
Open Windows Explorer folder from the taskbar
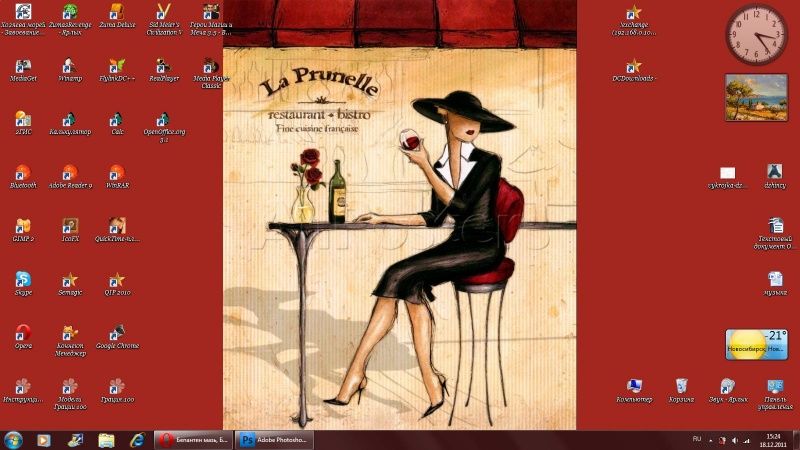click(x=106, y=440)
